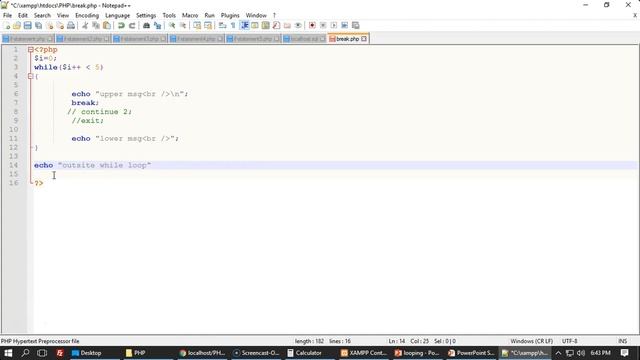Close the break.php tab with its X
640x360 pixels.
[364, 39]
